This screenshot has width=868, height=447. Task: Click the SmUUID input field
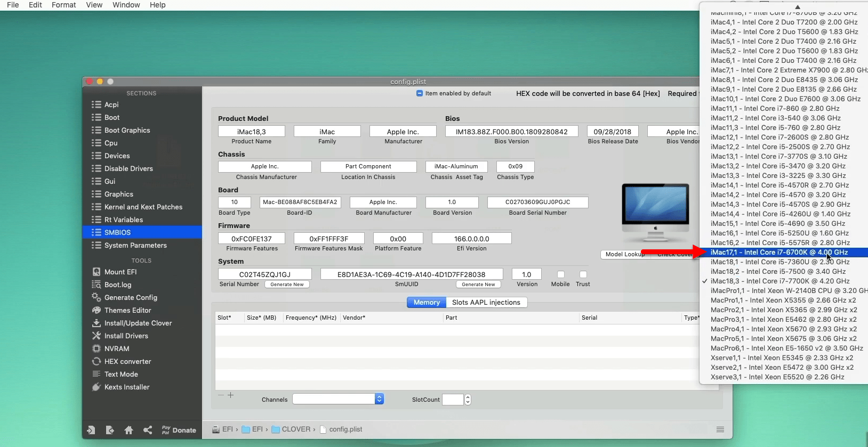[x=412, y=274]
